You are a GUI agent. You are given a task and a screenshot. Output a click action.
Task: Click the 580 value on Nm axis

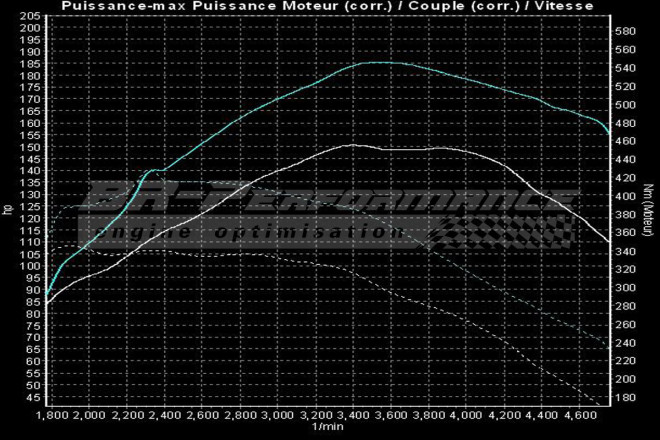(627, 32)
